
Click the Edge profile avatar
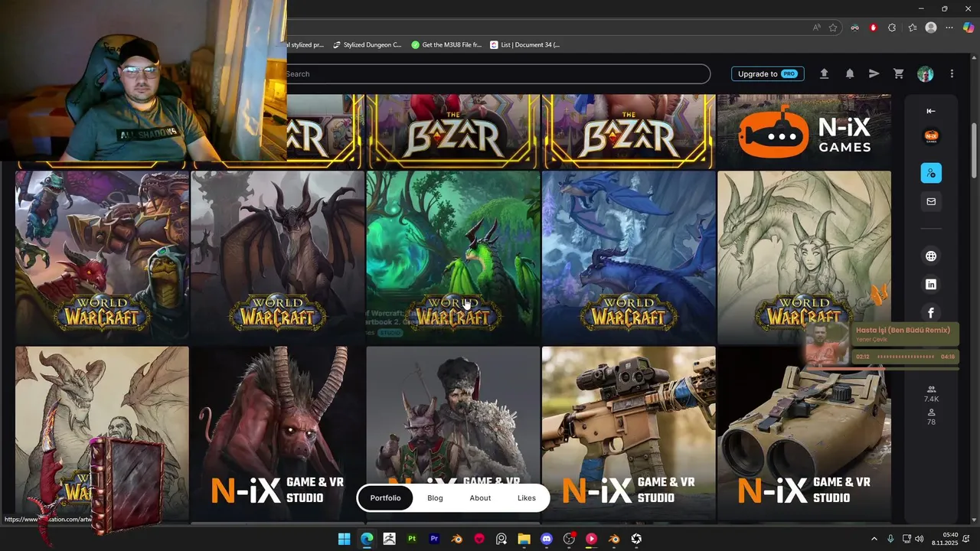(x=931, y=28)
